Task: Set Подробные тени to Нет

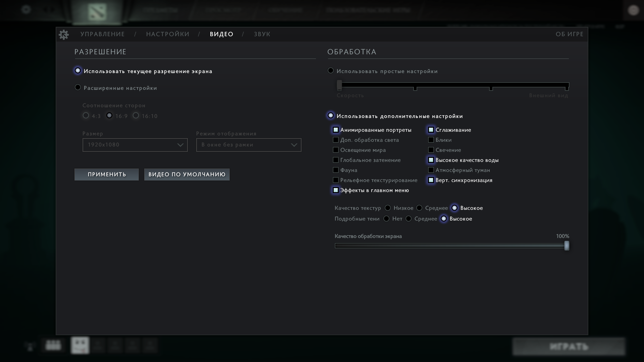Action: [x=386, y=219]
